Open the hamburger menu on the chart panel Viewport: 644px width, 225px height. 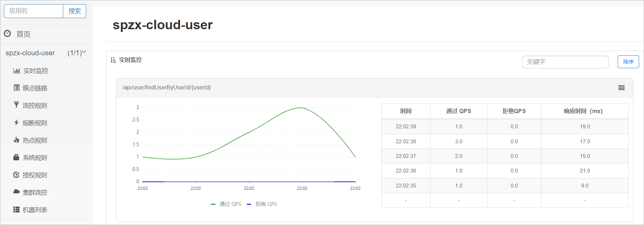621,88
